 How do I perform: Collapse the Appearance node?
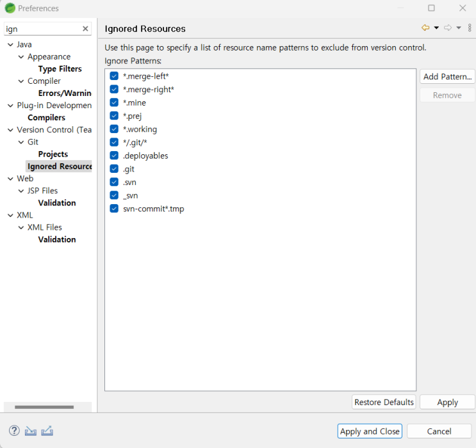[x=21, y=57]
